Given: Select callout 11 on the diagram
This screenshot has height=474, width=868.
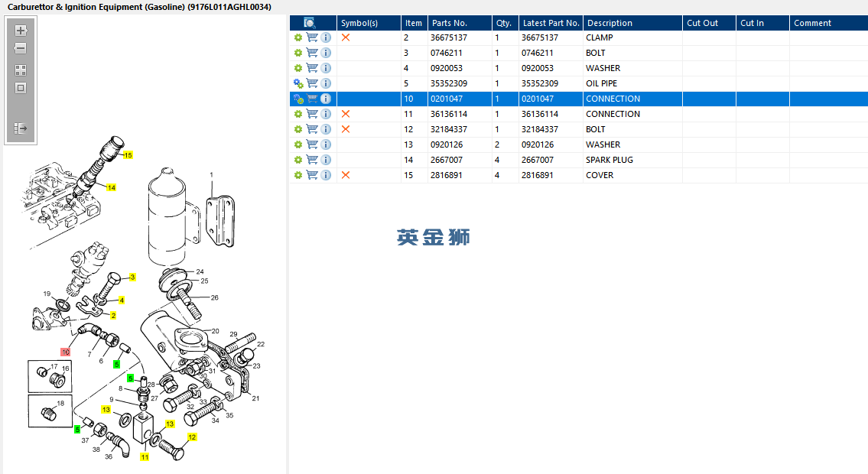Looking at the screenshot, I should coord(145,457).
